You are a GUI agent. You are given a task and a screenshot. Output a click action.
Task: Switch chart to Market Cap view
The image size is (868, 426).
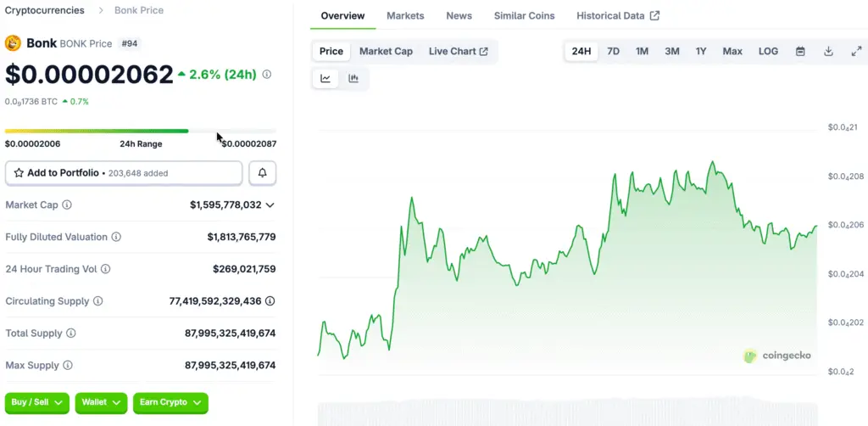(x=386, y=52)
